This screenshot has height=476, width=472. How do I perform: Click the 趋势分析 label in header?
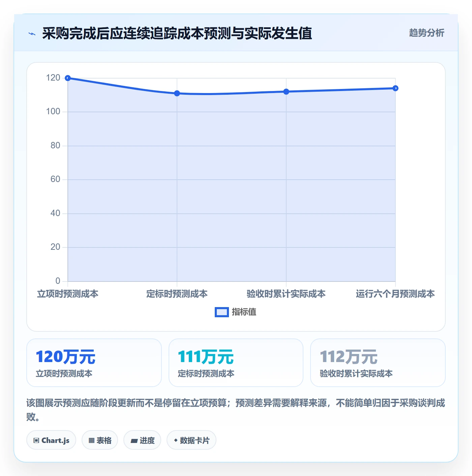[426, 33]
